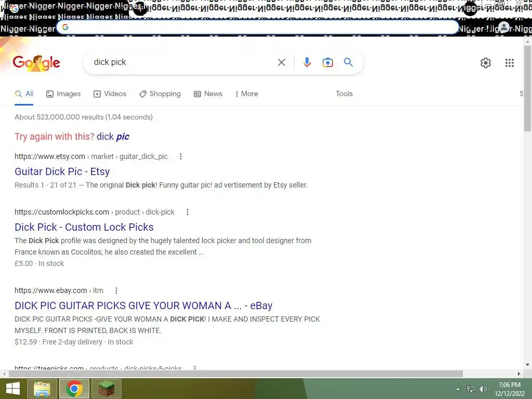Open search by image camera icon
This screenshot has height=399, width=532.
point(328,62)
